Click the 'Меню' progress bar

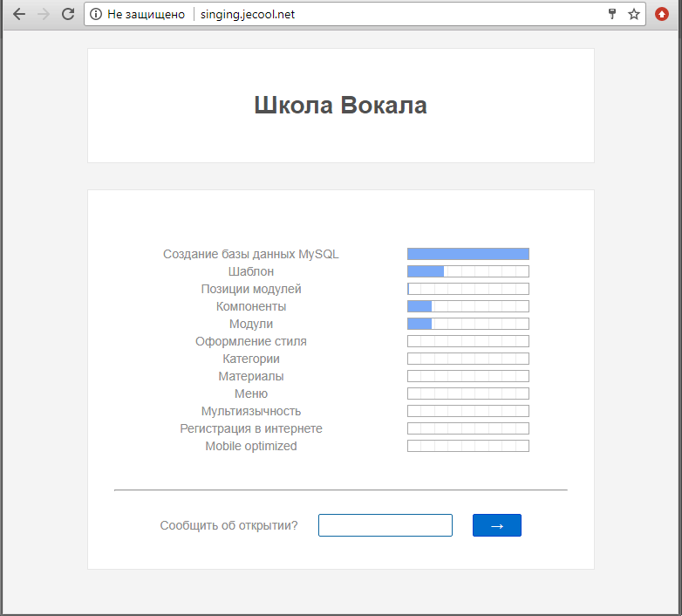[468, 394]
